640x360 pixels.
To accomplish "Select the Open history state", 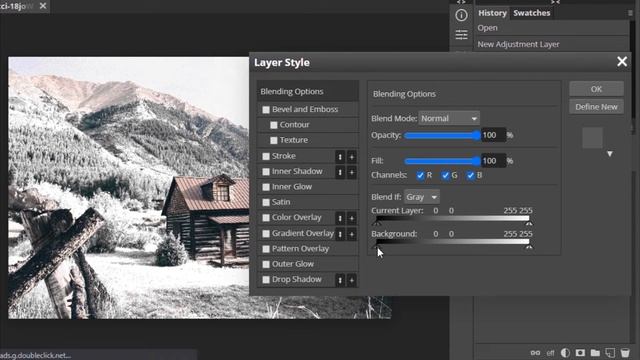I will [551, 28].
